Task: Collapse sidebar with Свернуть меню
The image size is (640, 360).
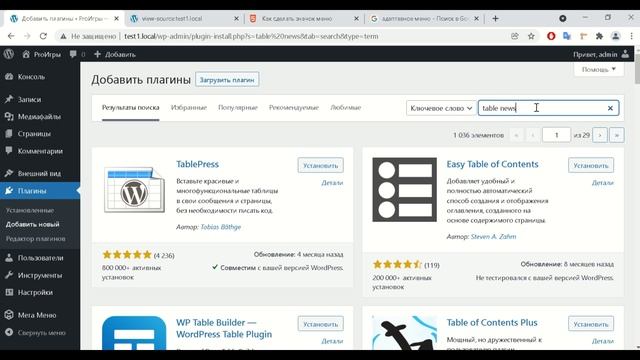Action: (x=36, y=333)
